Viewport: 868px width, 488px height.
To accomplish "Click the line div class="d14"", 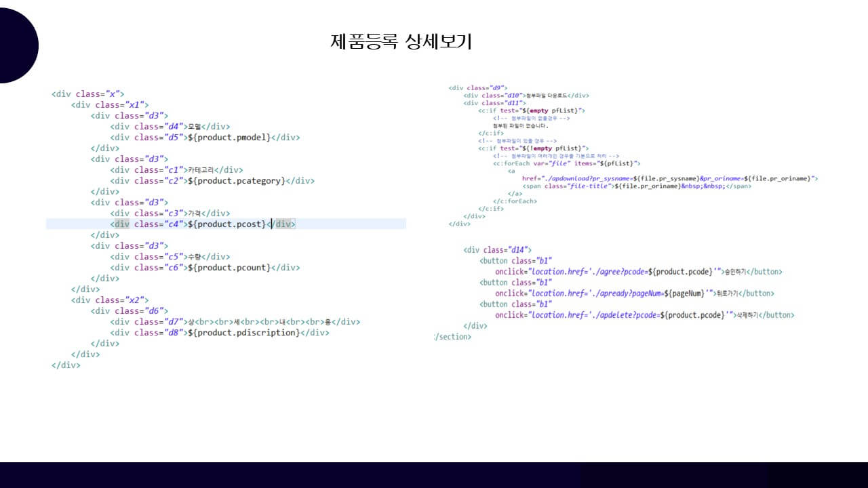I will point(498,250).
